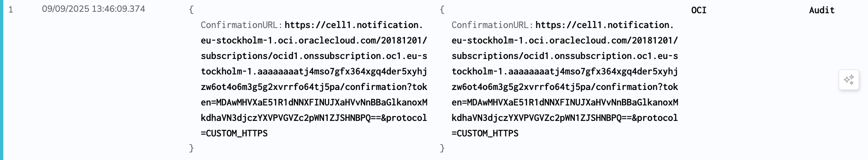Click the AI sparkle icon beside Audit row

click(849, 80)
